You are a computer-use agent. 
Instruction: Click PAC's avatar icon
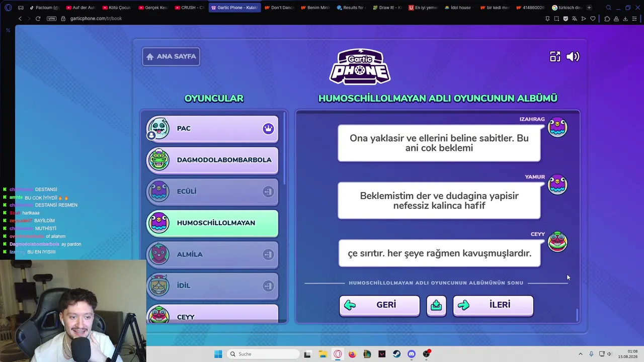coord(159,128)
